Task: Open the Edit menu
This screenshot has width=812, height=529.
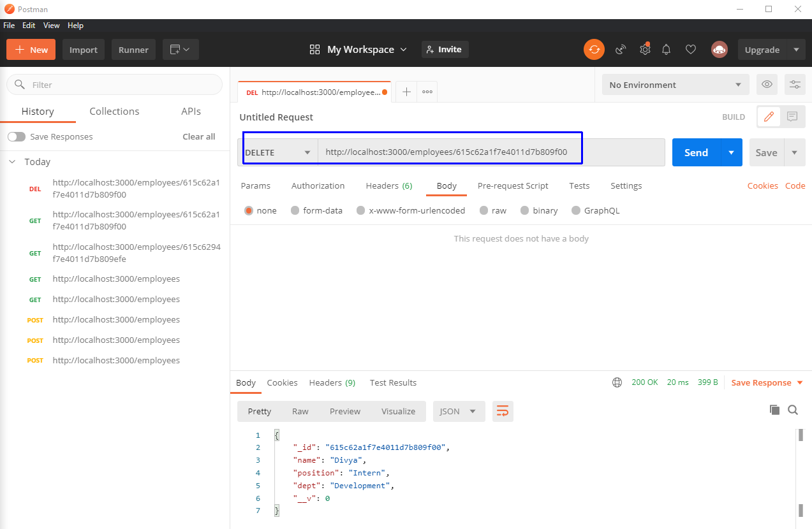Action: pos(29,25)
